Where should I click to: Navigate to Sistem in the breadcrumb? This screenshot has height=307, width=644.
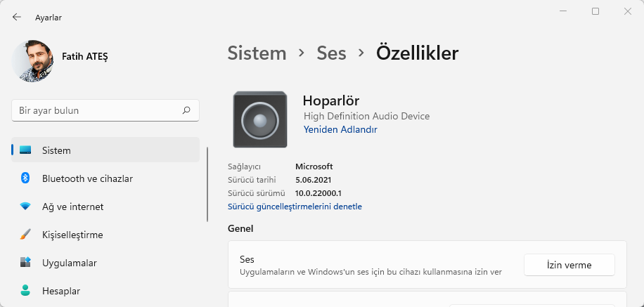(x=257, y=53)
